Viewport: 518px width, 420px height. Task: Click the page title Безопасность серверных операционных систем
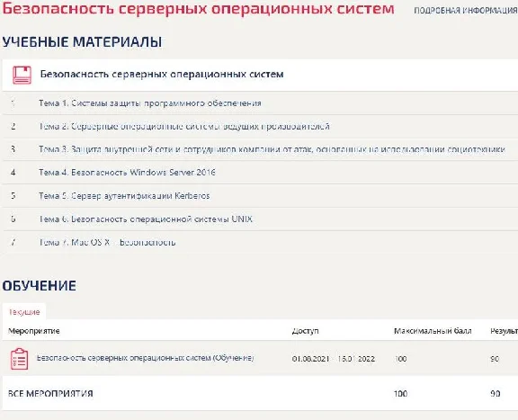click(x=198, y=9)
